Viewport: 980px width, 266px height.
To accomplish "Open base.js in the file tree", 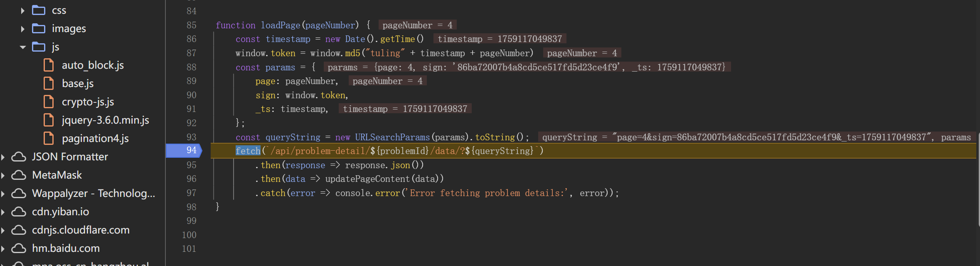I will point(78,84).
